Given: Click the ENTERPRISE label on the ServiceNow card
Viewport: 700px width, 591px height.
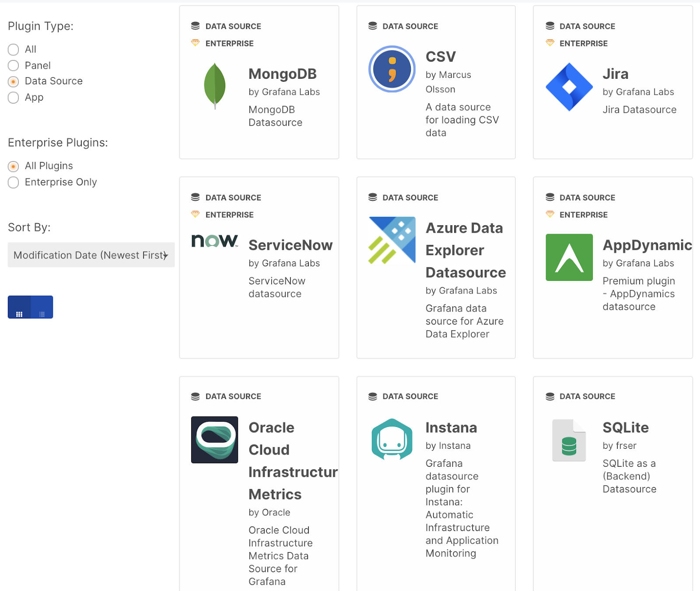Looking at the screenshot, I should click(230, 215).
